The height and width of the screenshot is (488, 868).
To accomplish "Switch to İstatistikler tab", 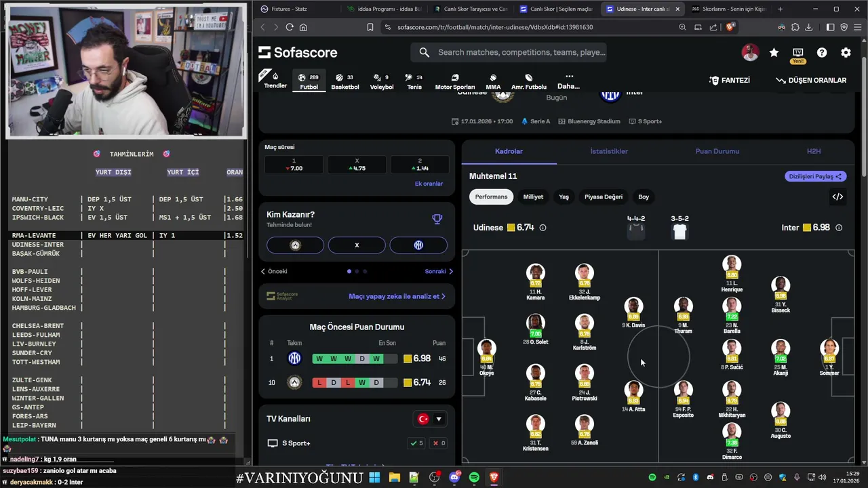I will [609, 151].
